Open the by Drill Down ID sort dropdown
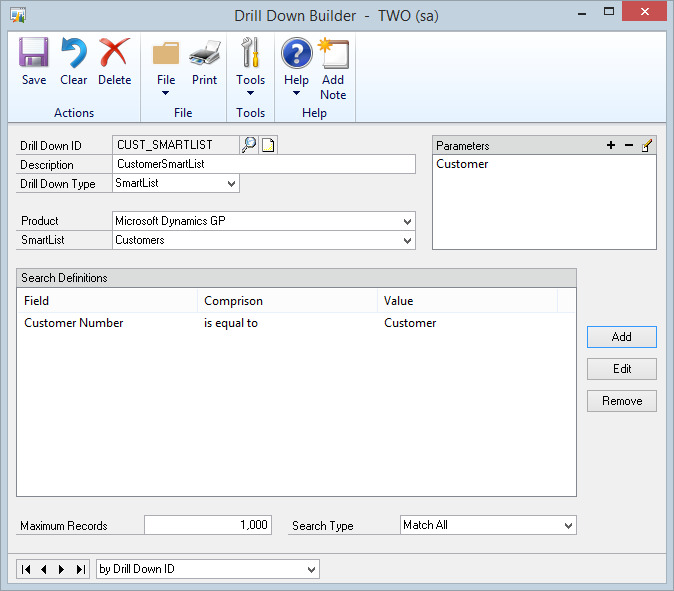This screenshot has height=591, width=674. 312,570
